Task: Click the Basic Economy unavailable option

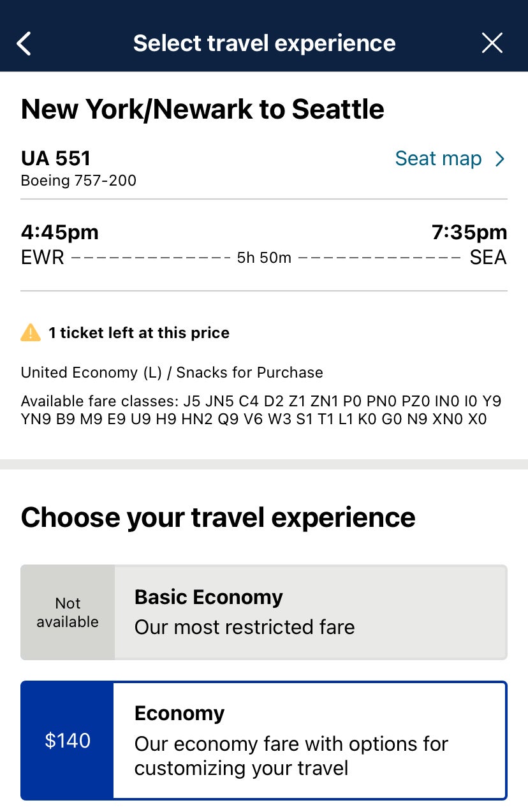Action: click(264, 611)
